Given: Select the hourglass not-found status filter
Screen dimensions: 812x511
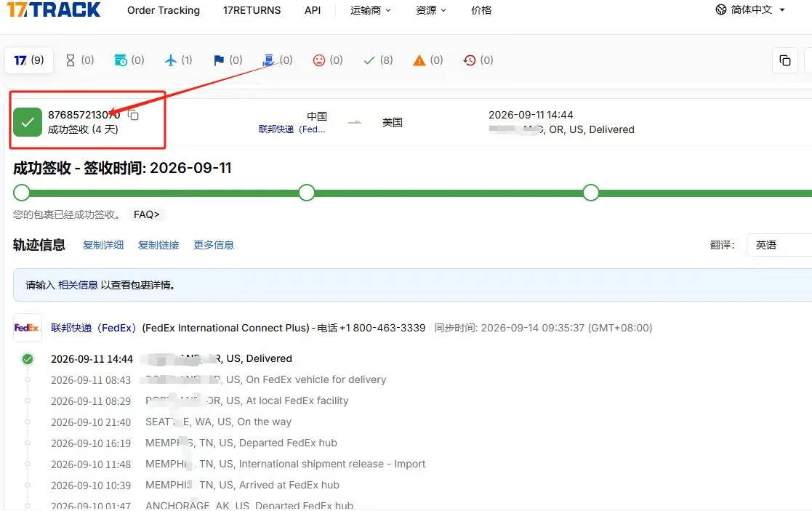Looking at the screenshot, I should click(80, 60).
